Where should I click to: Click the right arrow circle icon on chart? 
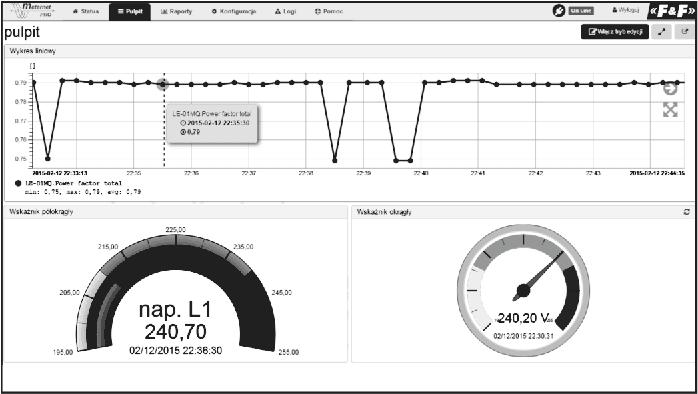(x=670, y=89)
